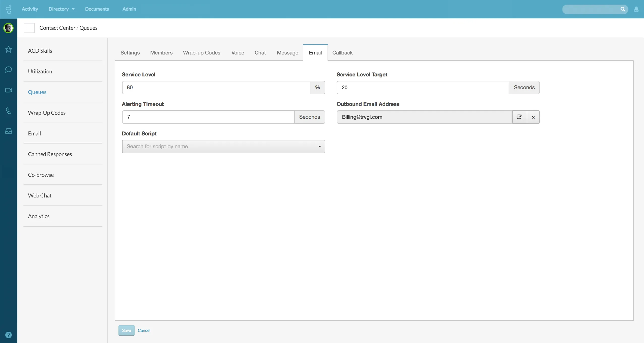Image resolution: width=644 pixels, height=343 pixels.
Task: Switch to the Members tab
Action: point(161,53)
